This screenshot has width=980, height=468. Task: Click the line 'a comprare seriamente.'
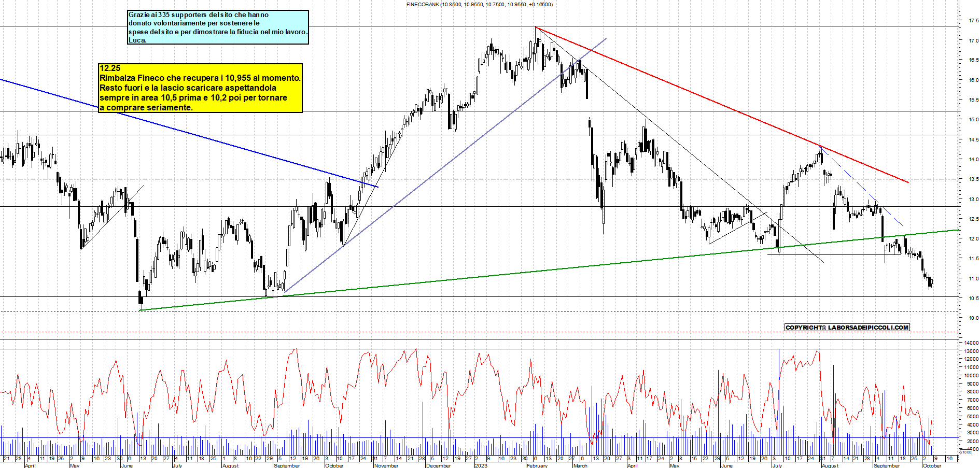click(146, 107)
